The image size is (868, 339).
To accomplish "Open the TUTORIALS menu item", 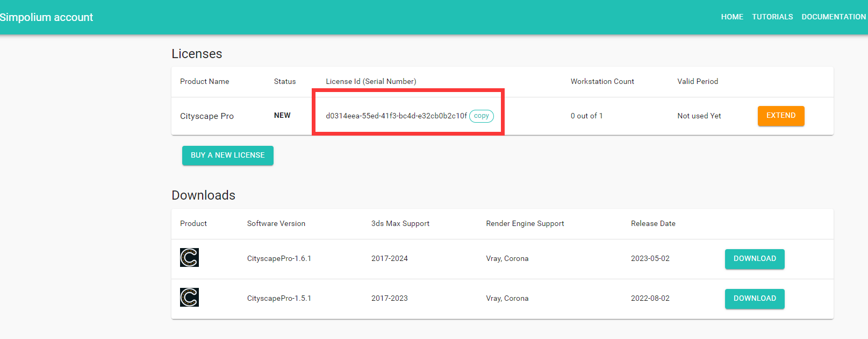I will coord(772,17).
